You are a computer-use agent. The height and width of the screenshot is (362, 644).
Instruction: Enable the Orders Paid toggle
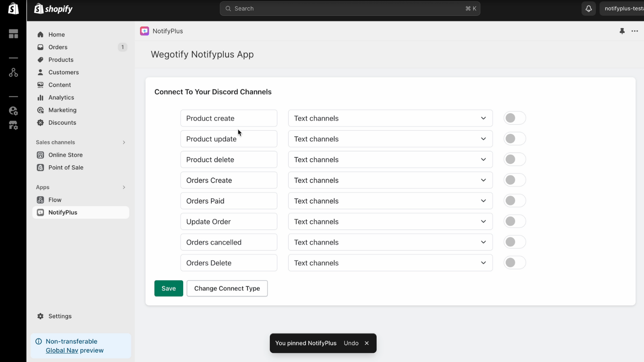tap(515, 201)
